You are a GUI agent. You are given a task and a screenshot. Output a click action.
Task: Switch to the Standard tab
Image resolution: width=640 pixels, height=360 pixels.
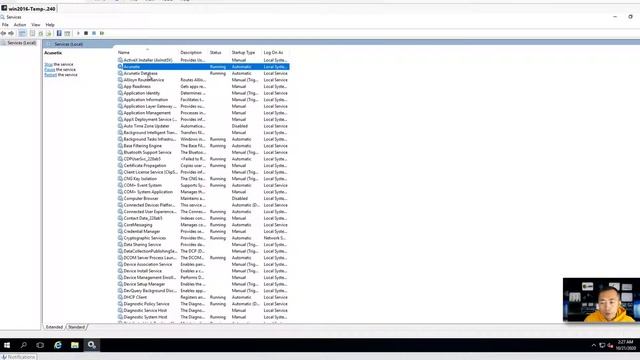point(76,327)
